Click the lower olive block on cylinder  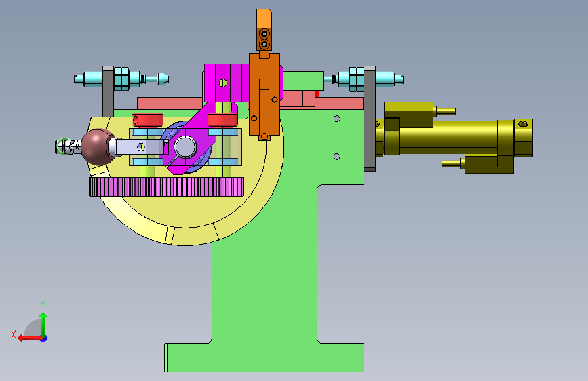489,164
